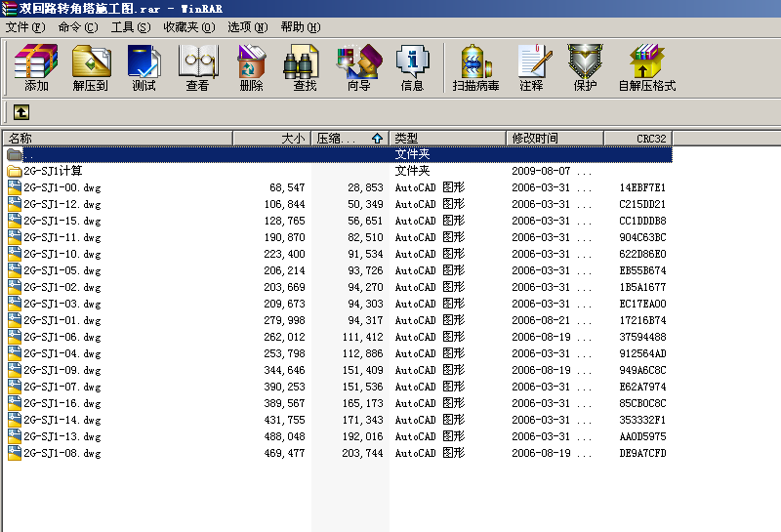The image size is (781, 532).
Task: Click the file icon of 2G-SJ1-09.dwg
Action: [x=15, y=370]
